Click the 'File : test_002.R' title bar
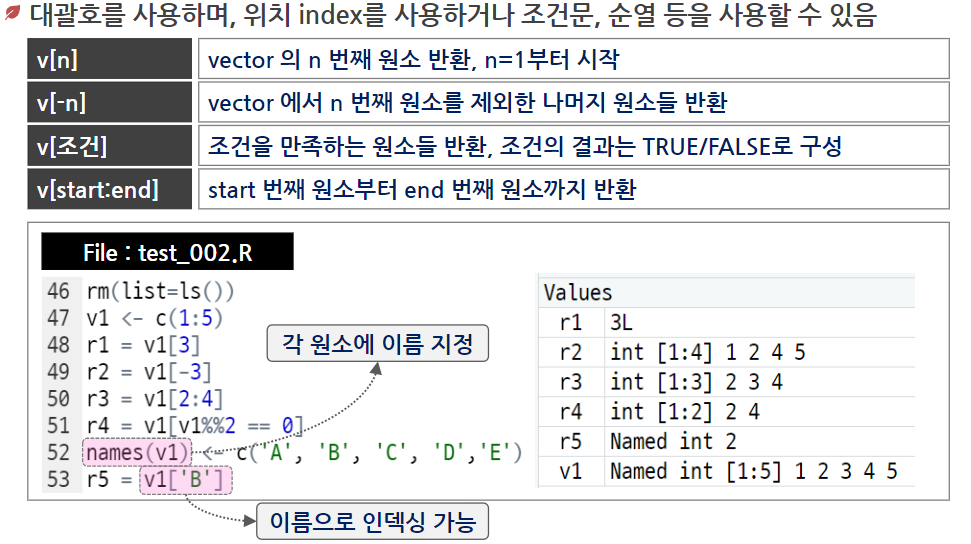The height and width of the screenshot is (544, 971). click(x=167, y=252)
